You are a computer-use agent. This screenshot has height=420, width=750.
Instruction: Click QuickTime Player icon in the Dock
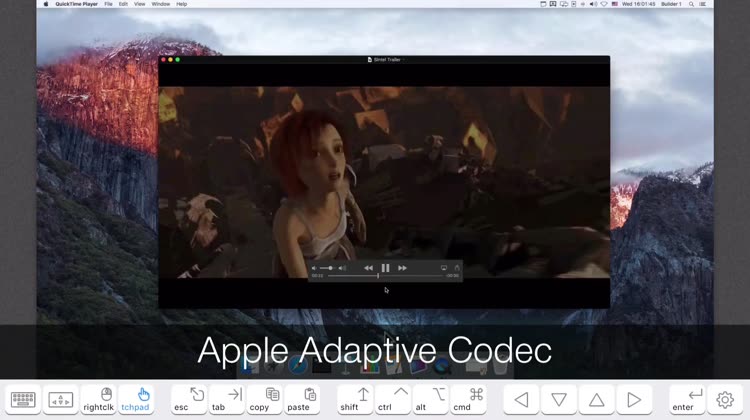click(442, 367)
